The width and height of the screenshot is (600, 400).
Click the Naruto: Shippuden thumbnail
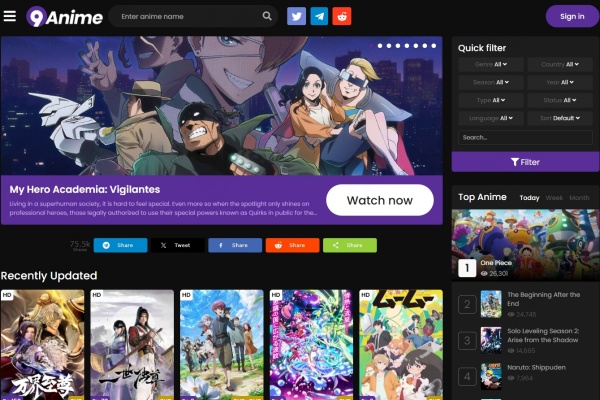[x=491, y=377]
